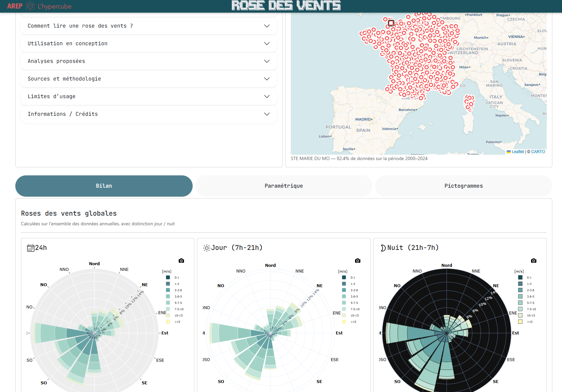Open the 'Limites d'usage' accordion chevron
Image resolution: width=562 pixels, height=392 pixels.
pyautogui.click(x=267, y=97)
